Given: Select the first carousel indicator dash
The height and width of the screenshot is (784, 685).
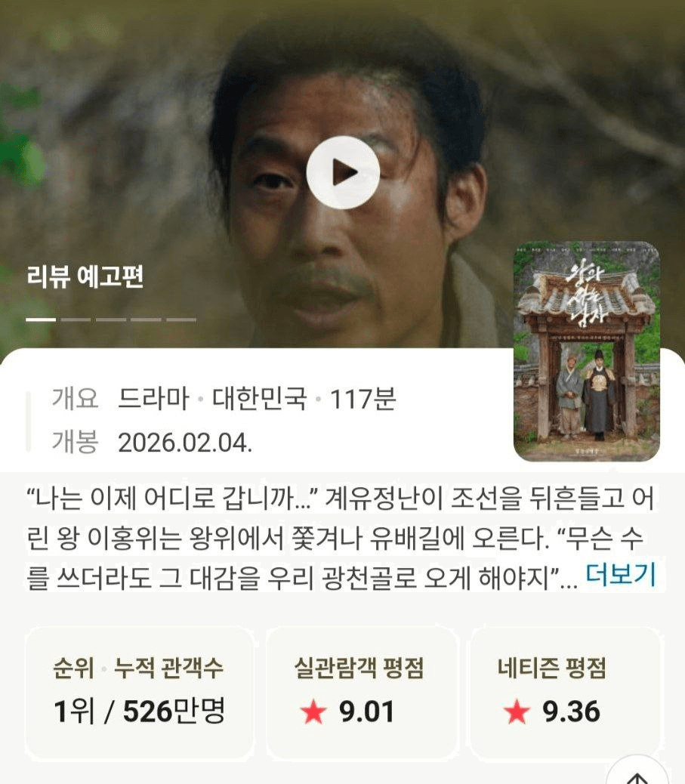Looking at the screenshot, I should [41, 319].
